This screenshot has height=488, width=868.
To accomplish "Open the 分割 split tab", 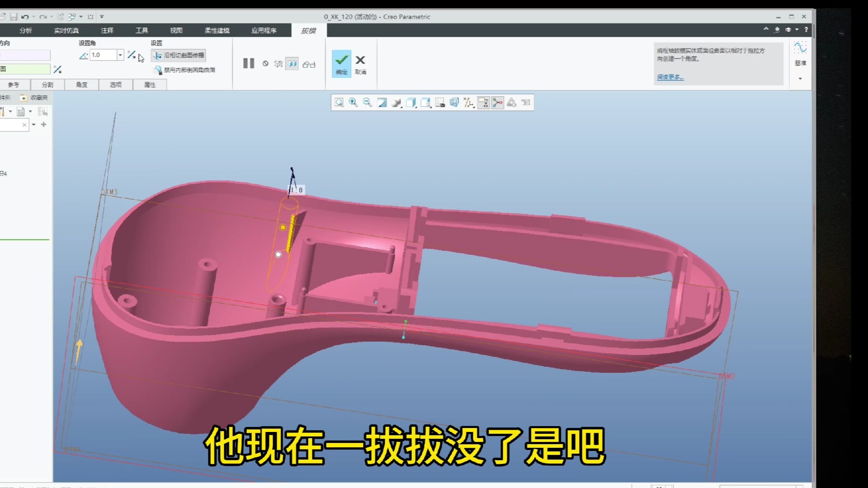I will 47,84.
